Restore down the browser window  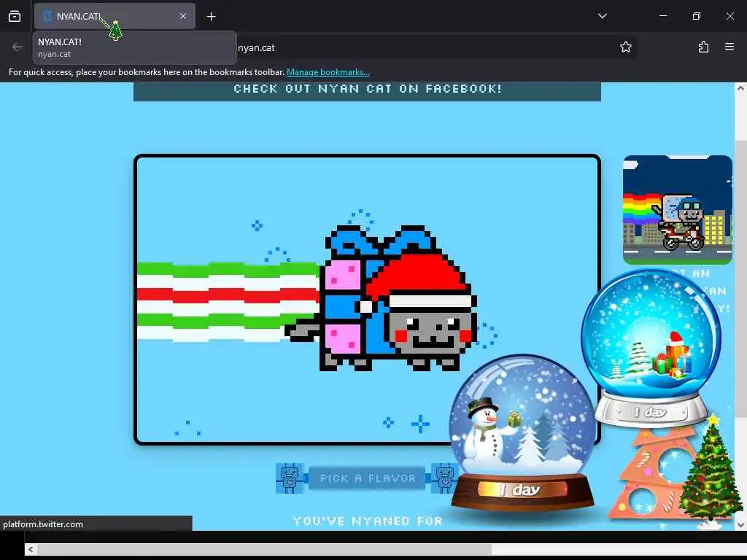pos(696,16)
